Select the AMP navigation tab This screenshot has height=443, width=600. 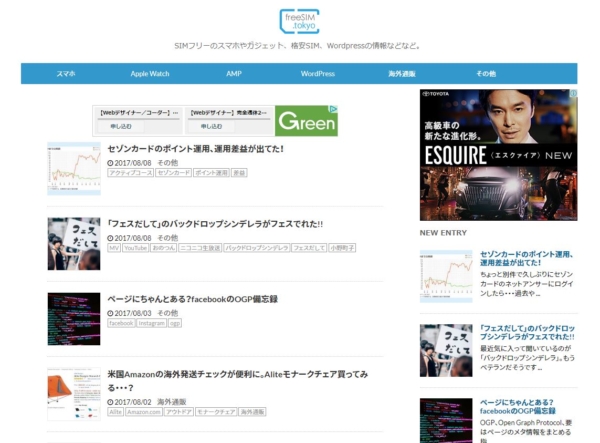[234, 74]
